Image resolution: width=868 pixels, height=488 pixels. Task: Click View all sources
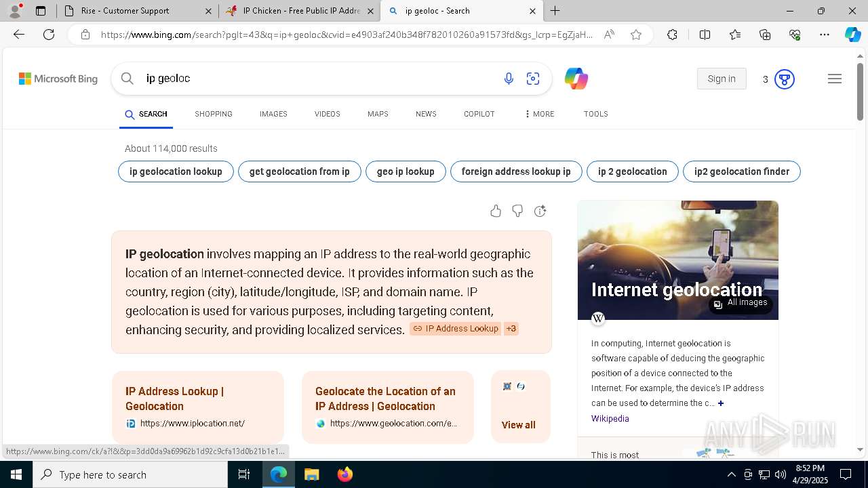pyautogui.click(x=519, y=425)
